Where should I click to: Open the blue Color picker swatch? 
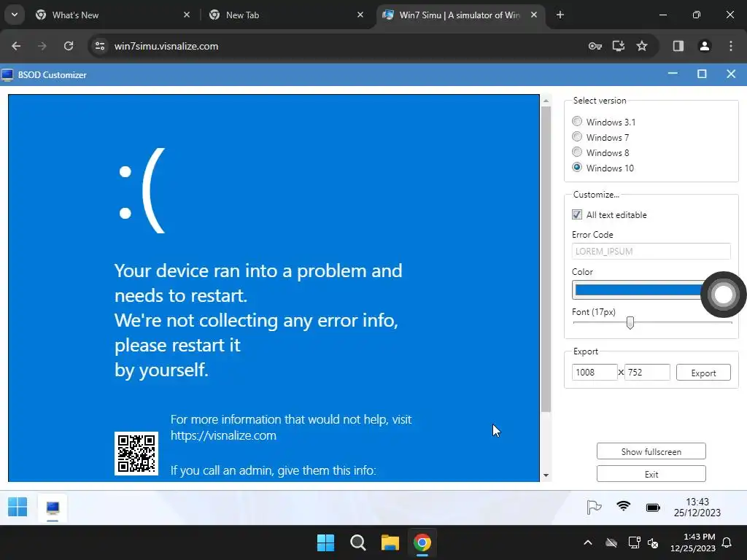point(638,289)
